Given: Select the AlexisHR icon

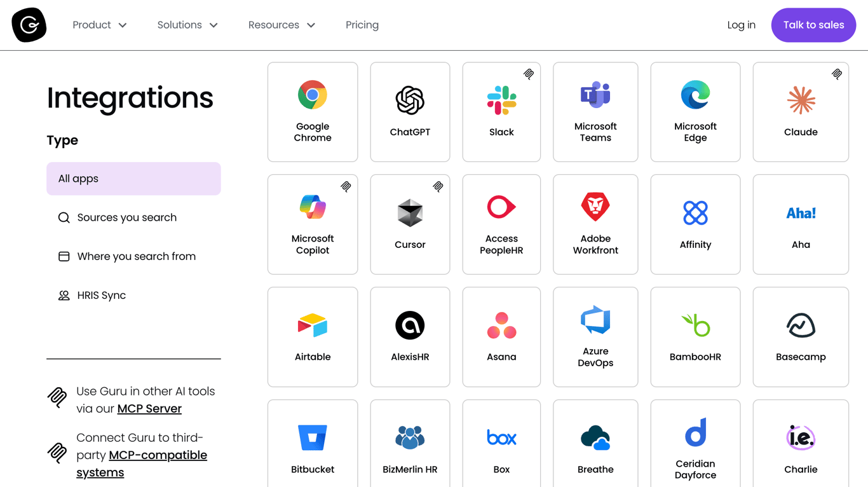Looking at the screenshot, I should [410, 326].
